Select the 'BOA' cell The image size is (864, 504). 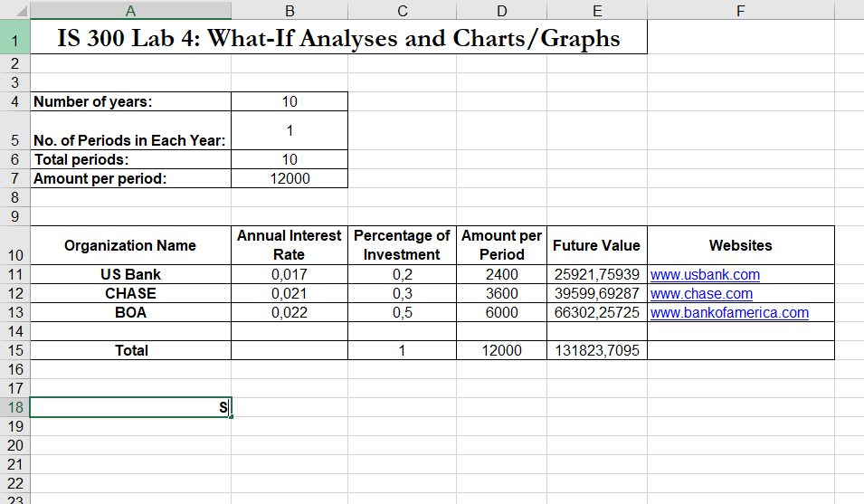point(130,312)
